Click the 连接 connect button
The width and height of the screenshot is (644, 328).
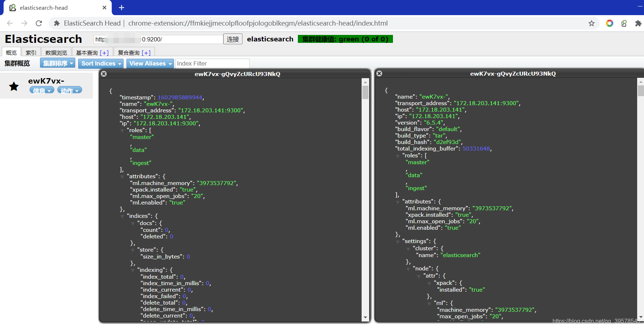[233, 39]
